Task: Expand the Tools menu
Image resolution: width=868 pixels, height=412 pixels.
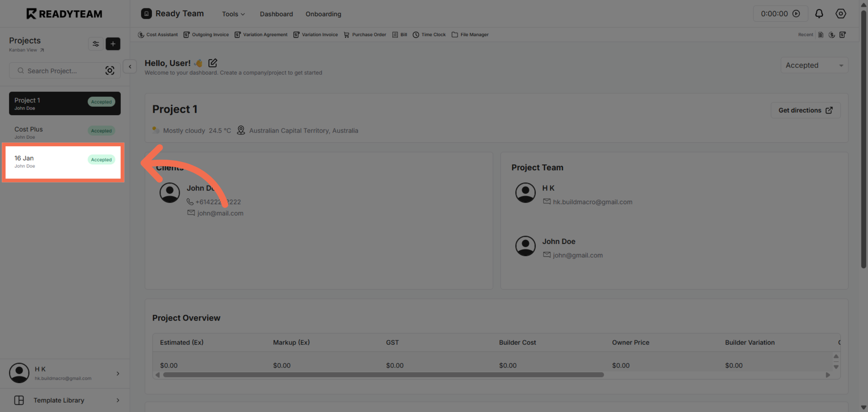Action: click(233, 14)
